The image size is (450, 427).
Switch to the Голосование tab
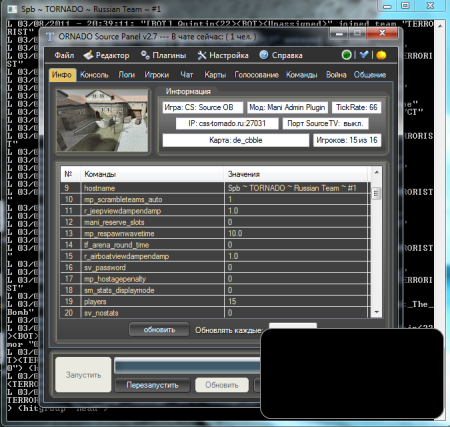[256, 75]
